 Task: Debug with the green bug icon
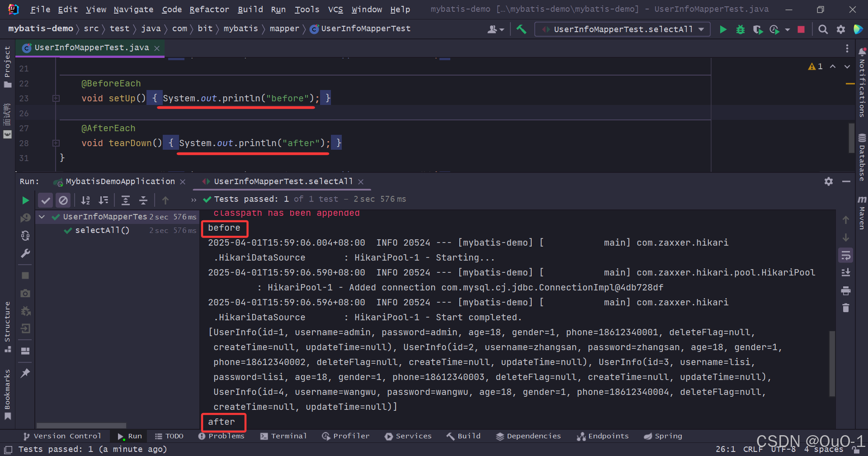[x=741, y=29]
